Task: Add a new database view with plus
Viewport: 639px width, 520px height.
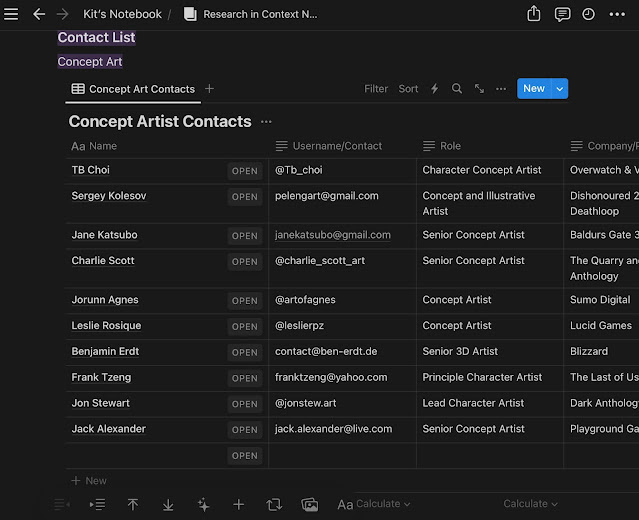Action: 209,88
